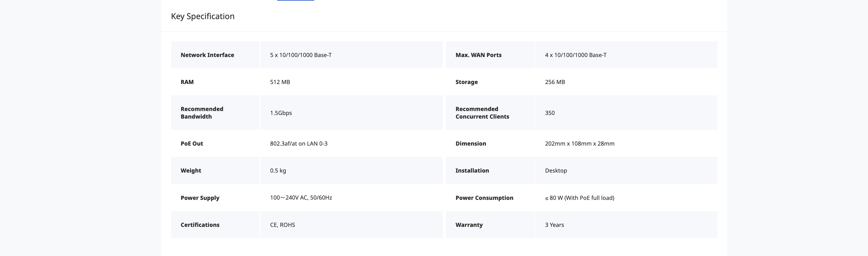
Task: Click the Recommended Concurrent Clients label
Action: click(482, 113)
